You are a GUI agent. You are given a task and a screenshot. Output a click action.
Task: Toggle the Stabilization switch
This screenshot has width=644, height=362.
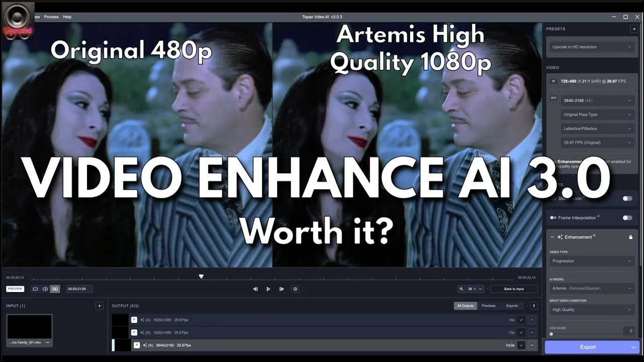coord(627,199)
